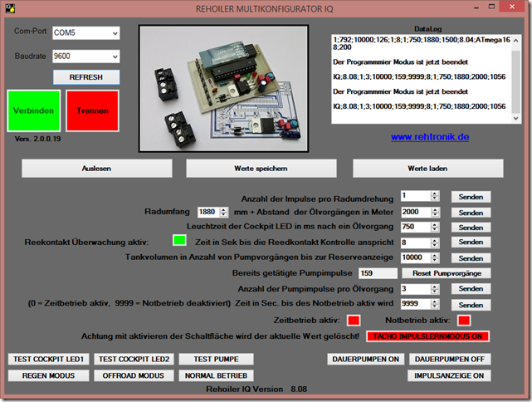
Task: Send the Impulse pro Radumdrehung value
Action: coord(471,197)
